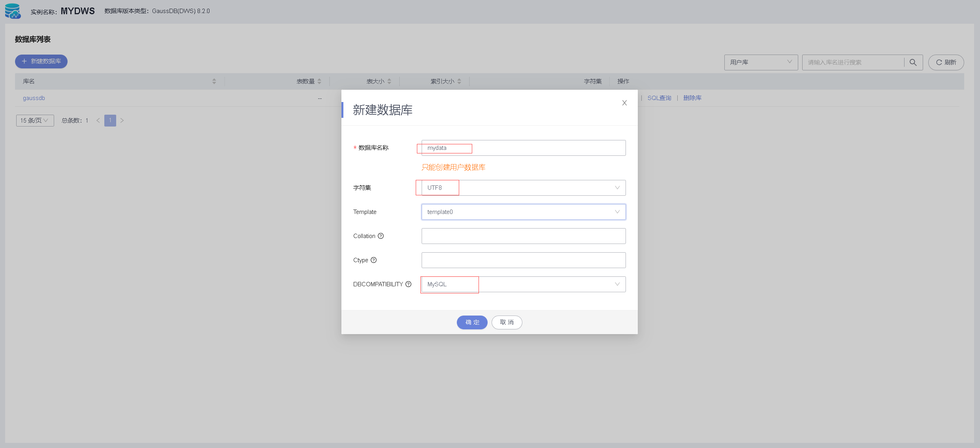Open the gaussdb database link
980x448 pixels.
point(34,98)
